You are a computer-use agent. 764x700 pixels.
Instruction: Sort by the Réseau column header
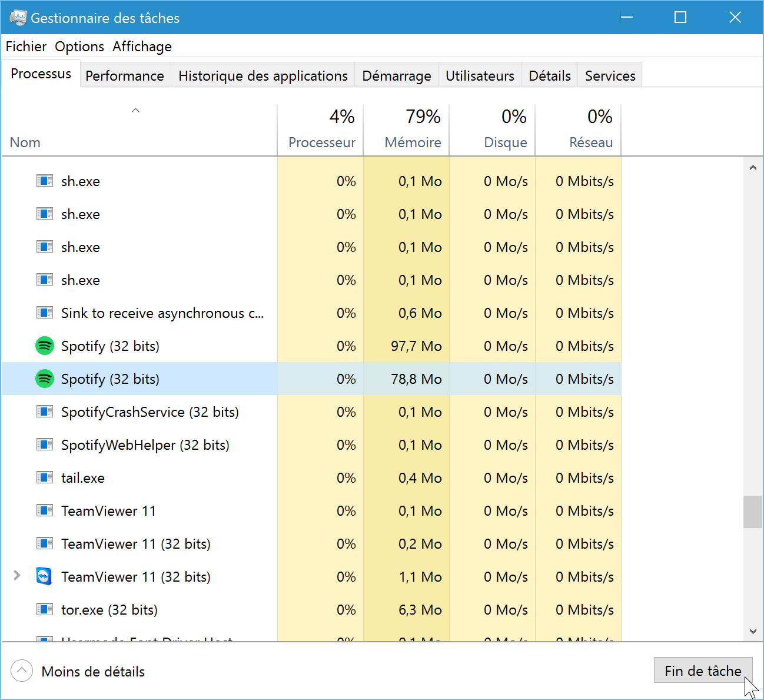[x=578, y=131]
